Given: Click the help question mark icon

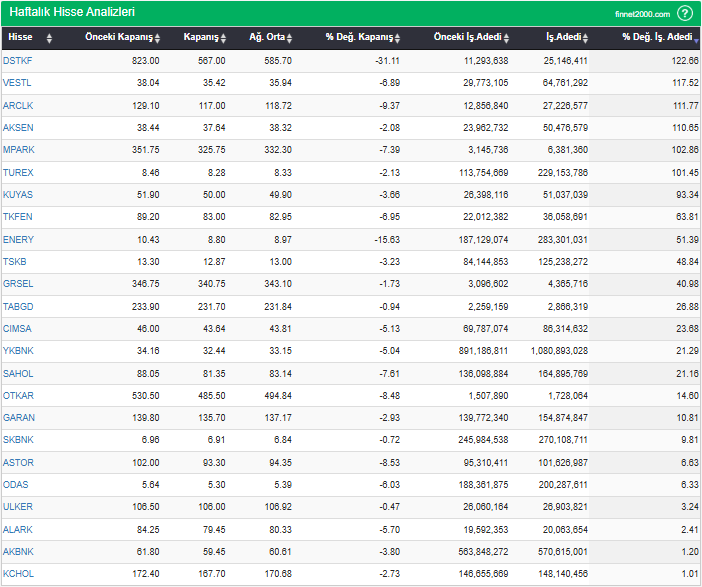Looking at the screenshot, I should pos(685,13).
